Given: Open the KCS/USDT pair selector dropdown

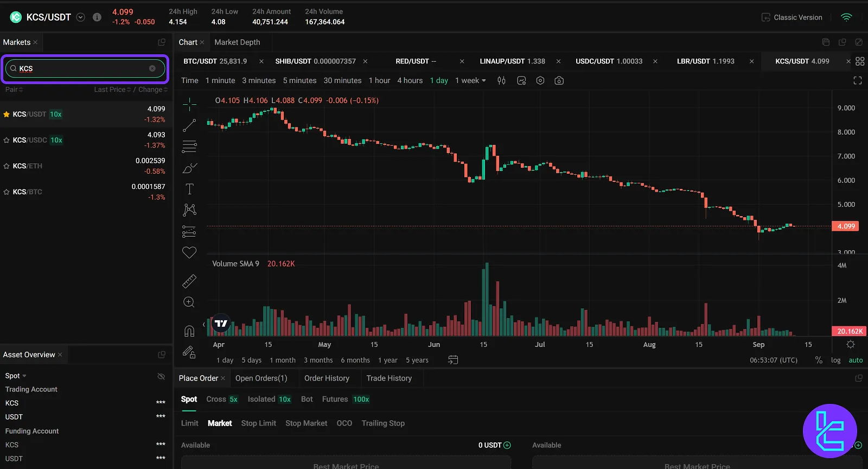Looking at the screenshot, I should 81,17.
